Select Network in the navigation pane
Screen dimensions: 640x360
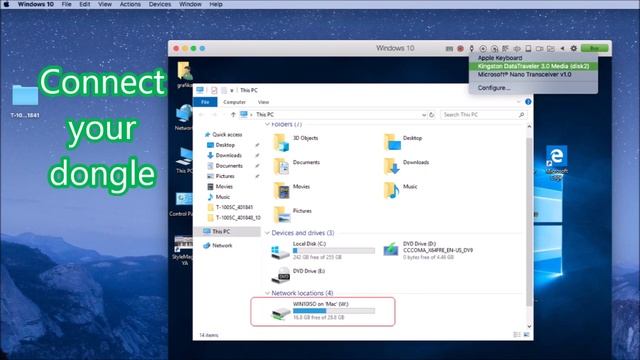tap(218, 245)
